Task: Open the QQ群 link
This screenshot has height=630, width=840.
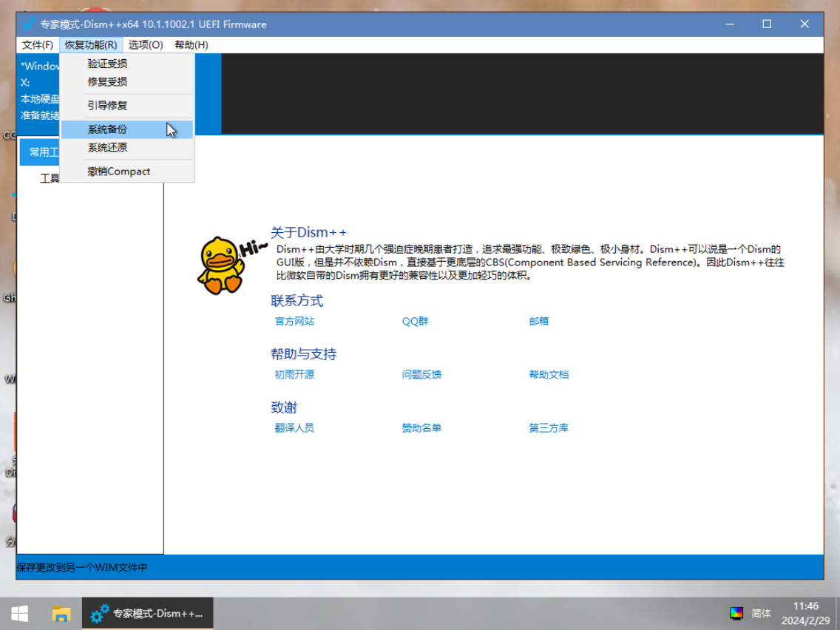Action: point(415,322)
